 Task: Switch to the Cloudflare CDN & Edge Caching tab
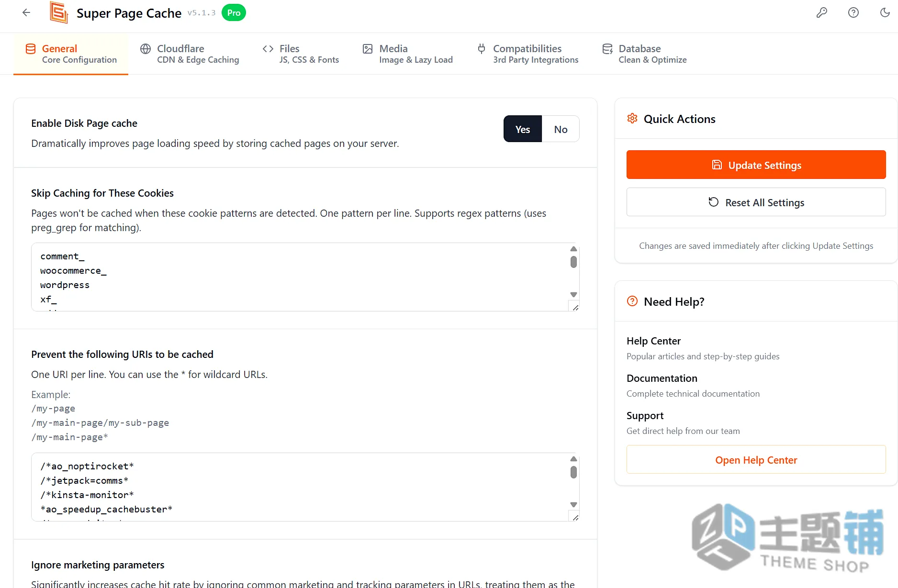coord(190,54)
